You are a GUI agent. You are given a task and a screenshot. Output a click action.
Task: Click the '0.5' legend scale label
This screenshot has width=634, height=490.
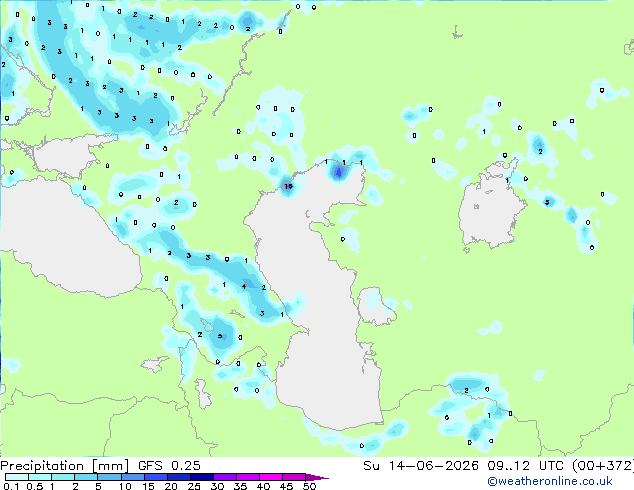click(35, 486)
